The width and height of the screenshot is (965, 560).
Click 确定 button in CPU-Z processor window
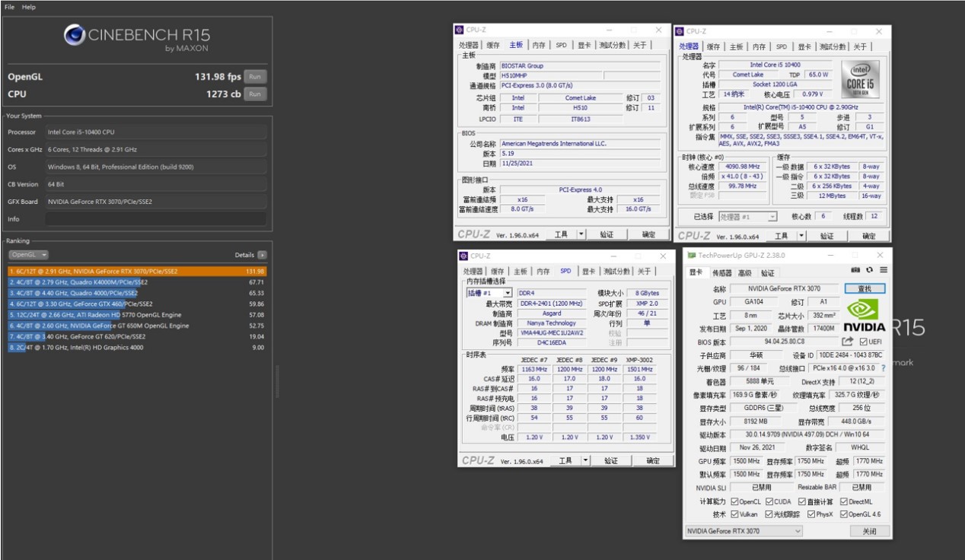pos(869,237)
